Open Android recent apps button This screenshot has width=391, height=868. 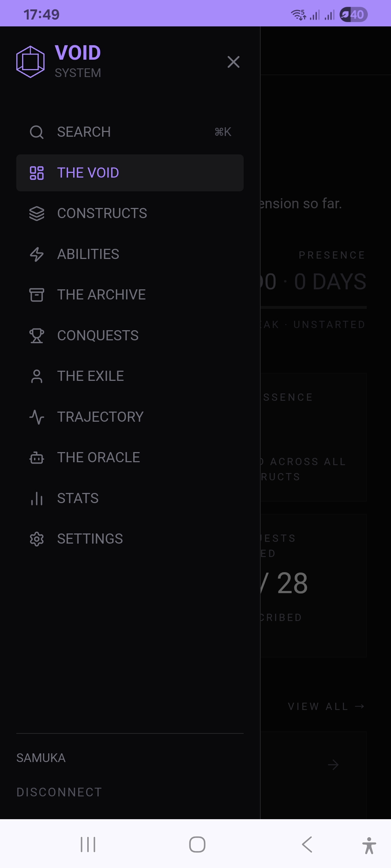(x=88, y=844)
